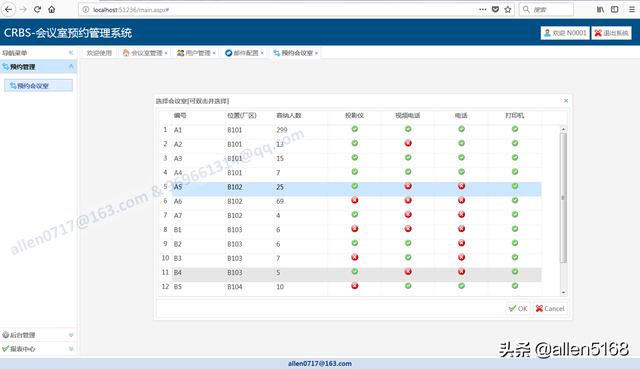Click the red phone icon in row A5

click(x=461, y=186)
